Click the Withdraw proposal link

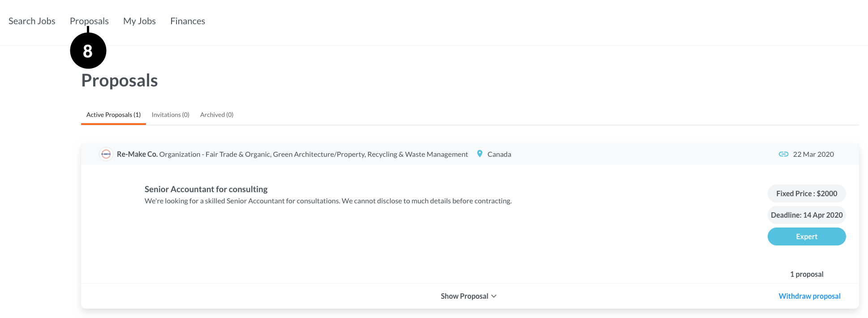pos(809,296)
